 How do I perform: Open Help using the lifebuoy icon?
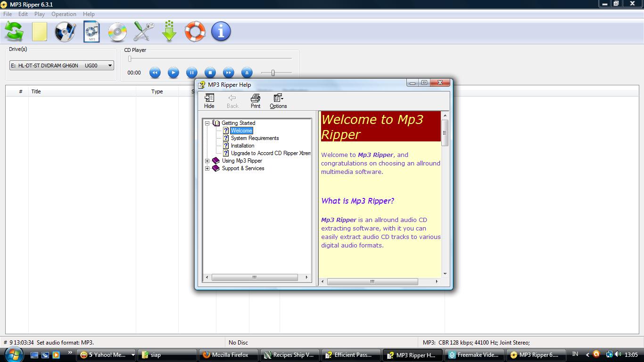pyautogui.click(x=195, y=31)
